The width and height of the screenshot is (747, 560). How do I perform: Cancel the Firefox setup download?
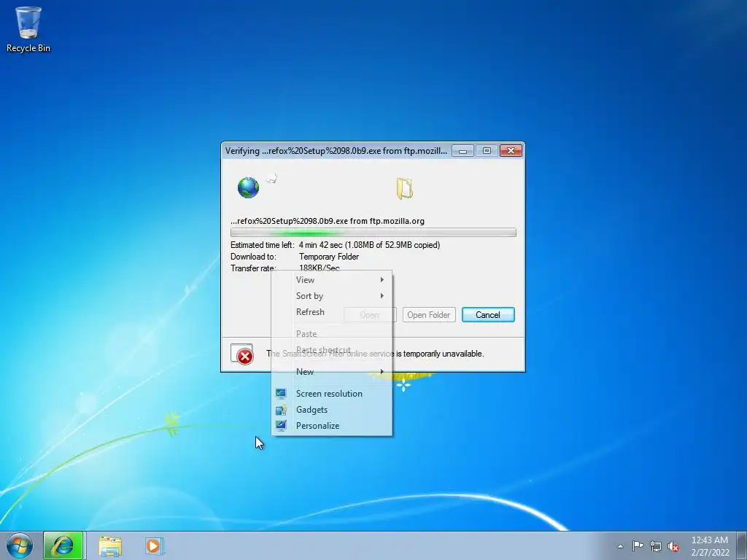click(x=488, y=315)
